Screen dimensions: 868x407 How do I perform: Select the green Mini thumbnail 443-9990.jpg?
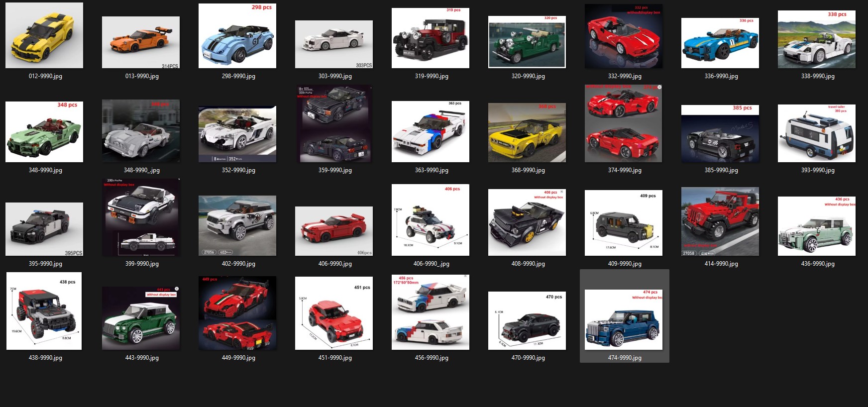point(141,318)
